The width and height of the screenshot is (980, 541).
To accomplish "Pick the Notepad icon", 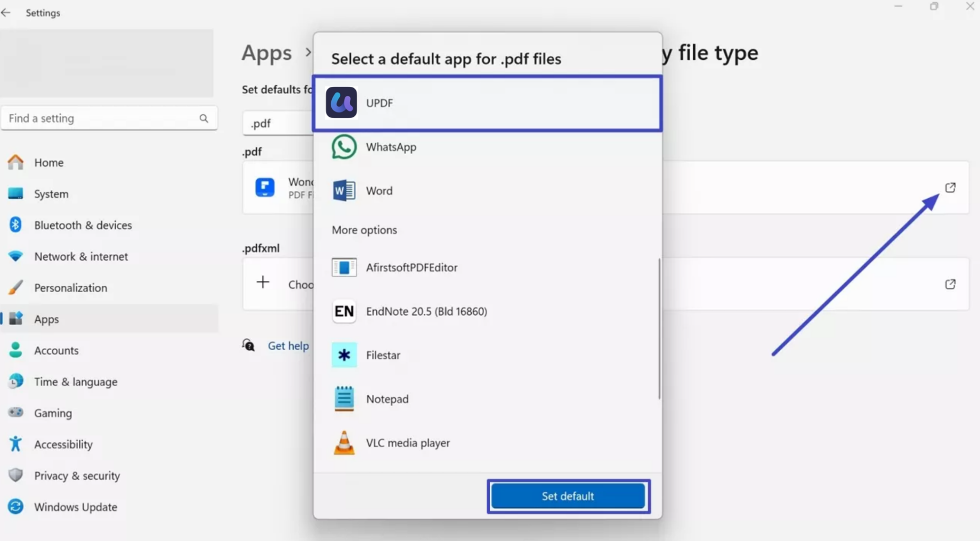I will (x=344, y=399).
